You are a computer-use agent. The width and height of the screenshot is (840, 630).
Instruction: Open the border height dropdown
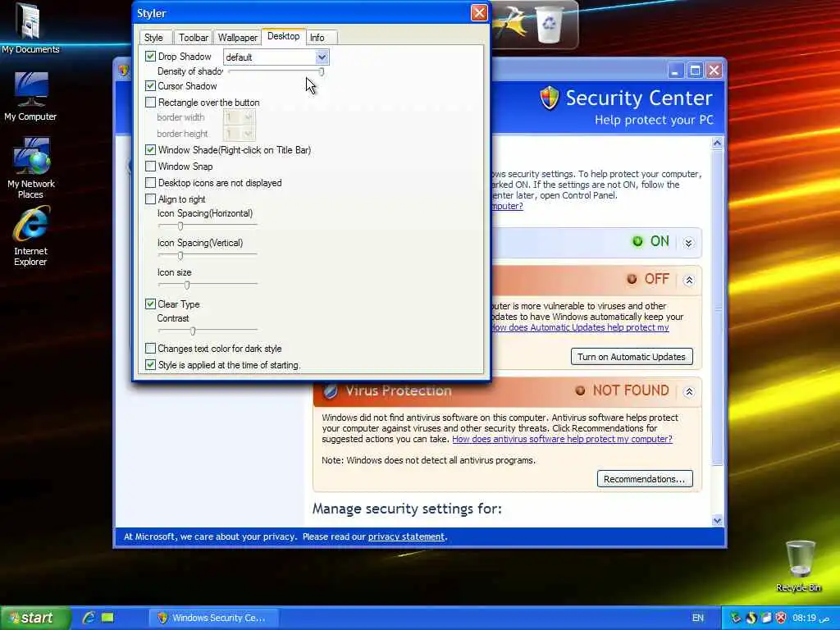click(x=248, y=134)
